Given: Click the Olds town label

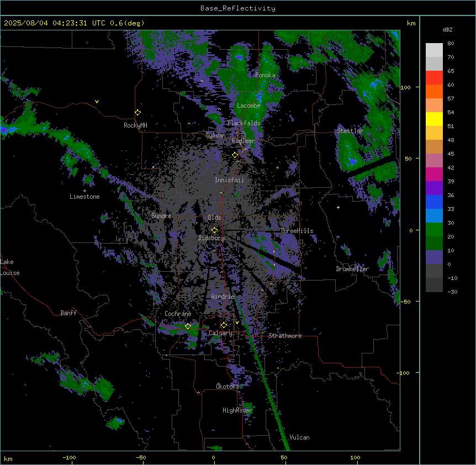Looking at the screenshot, I should click(x=214, y=218).
